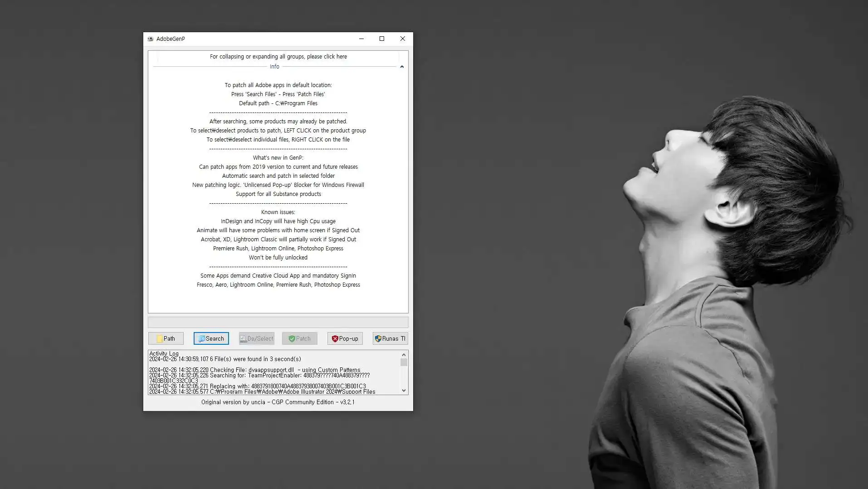868x489 pixels.
Task: Click the Patch button
Action: point(299,338)
